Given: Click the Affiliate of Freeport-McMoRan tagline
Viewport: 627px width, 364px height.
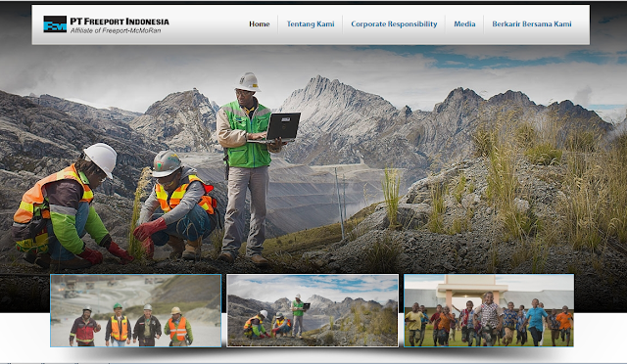Looking at the screenshot, I should 116,30.
